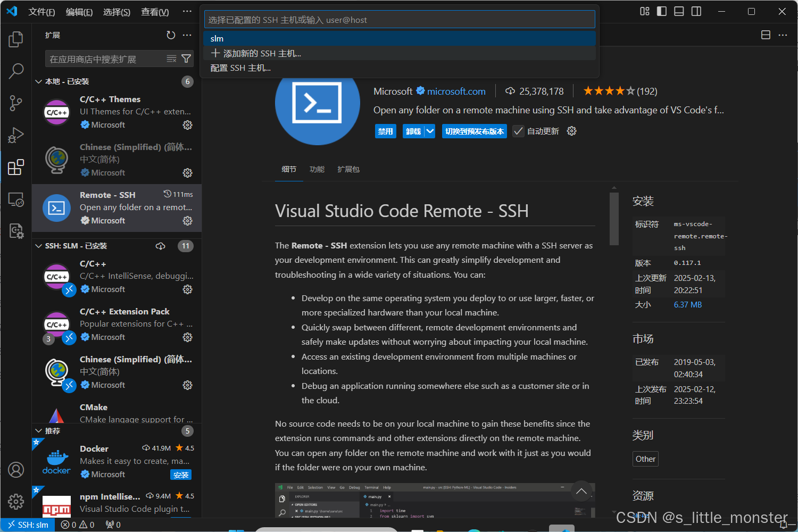Screen dimensions: 798x532
Task: Open the Edit menu
Action: point(79,12)
